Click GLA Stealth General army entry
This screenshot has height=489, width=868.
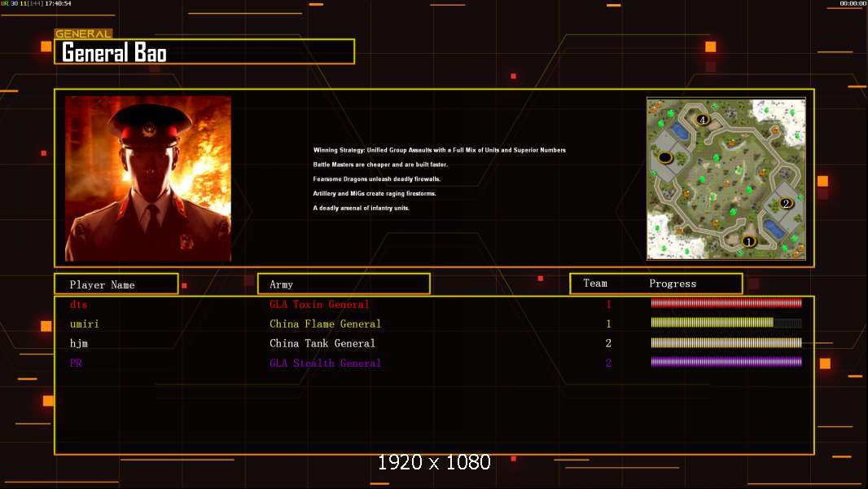(326, 363)
